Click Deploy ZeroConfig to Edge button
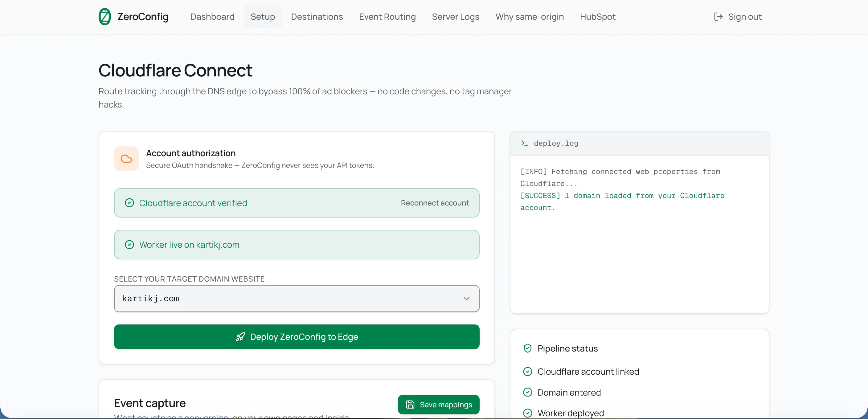Image resolution: width=868 pixels, height=419 pixels. pos(297,337)
